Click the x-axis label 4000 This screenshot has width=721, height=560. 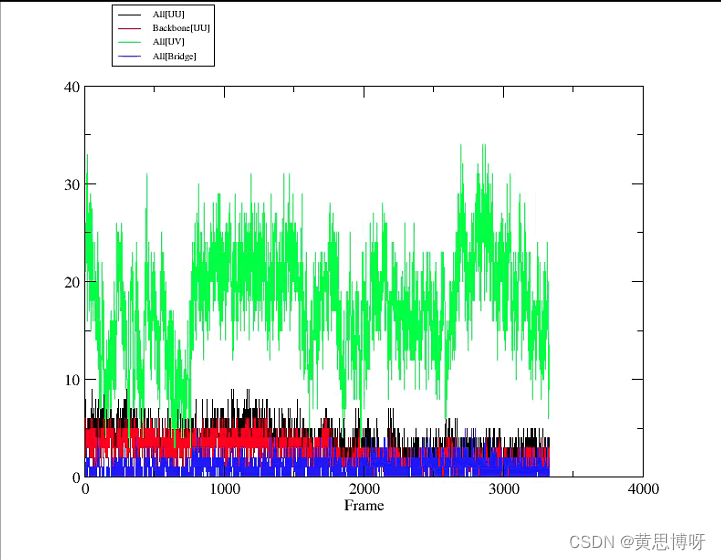(643, 489)
